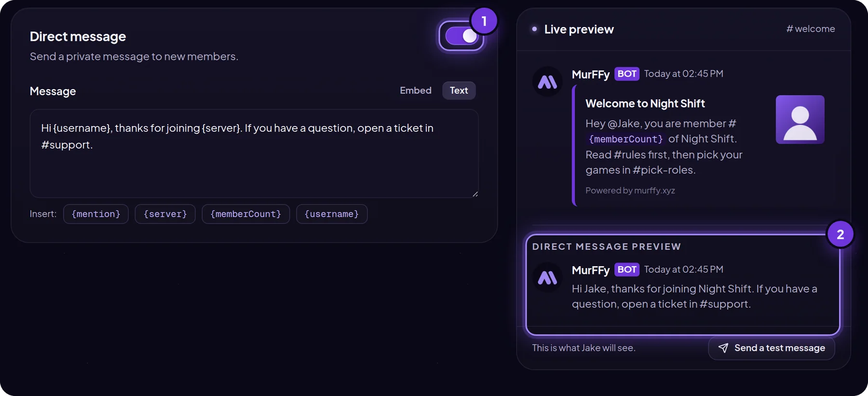Click the DIRECT MESSAGE PREVIEW label
The height and width of the screenshot is (396, 868).
[607, 246]
